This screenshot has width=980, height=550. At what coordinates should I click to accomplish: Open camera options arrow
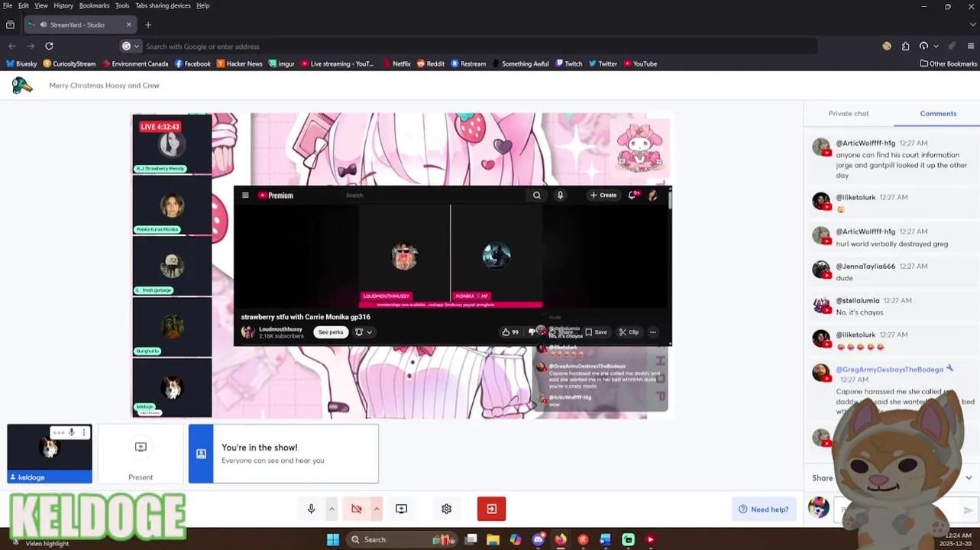376,509
